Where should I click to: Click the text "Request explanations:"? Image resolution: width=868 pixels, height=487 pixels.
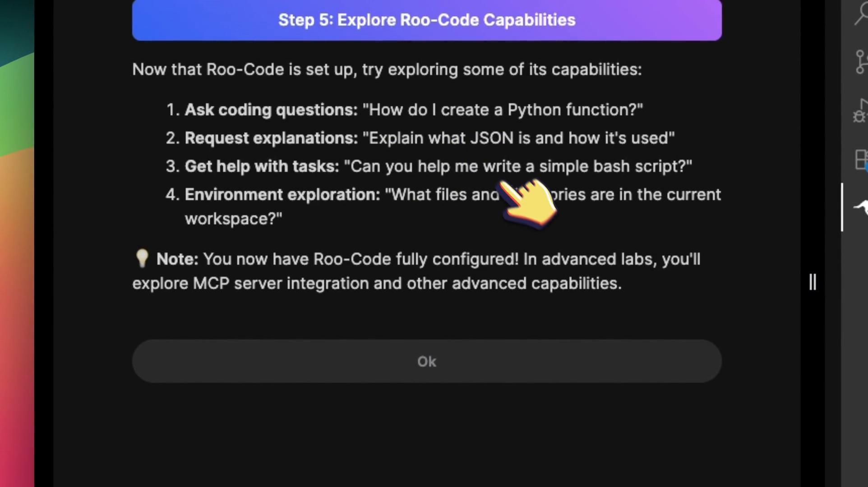click(x=271, y=138)
